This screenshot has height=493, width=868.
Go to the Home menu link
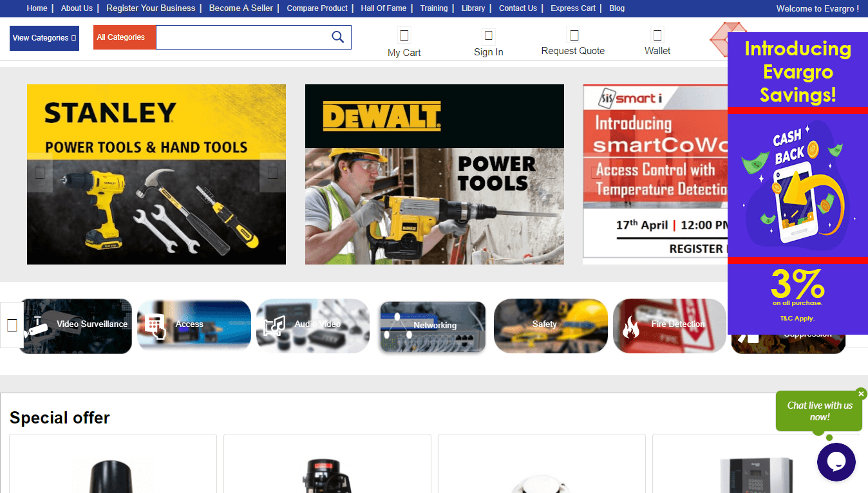point(37,8)
